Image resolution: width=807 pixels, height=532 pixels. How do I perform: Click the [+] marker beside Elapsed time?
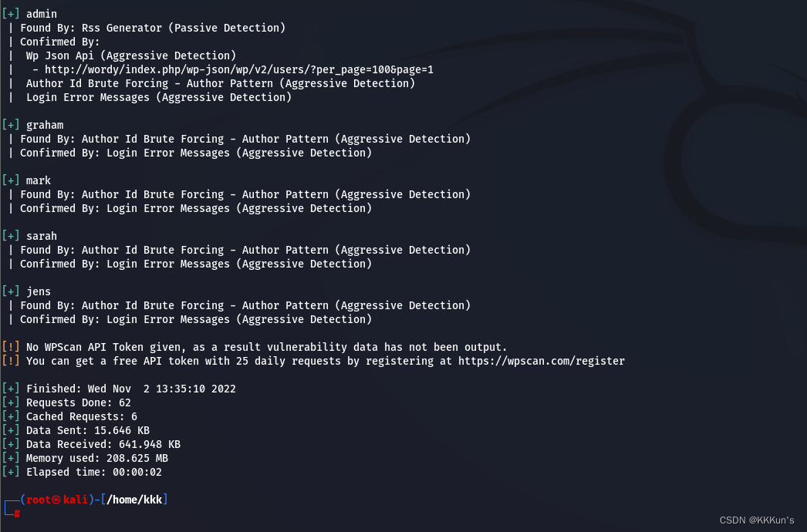pyautogui.click(x=11, y=473)
